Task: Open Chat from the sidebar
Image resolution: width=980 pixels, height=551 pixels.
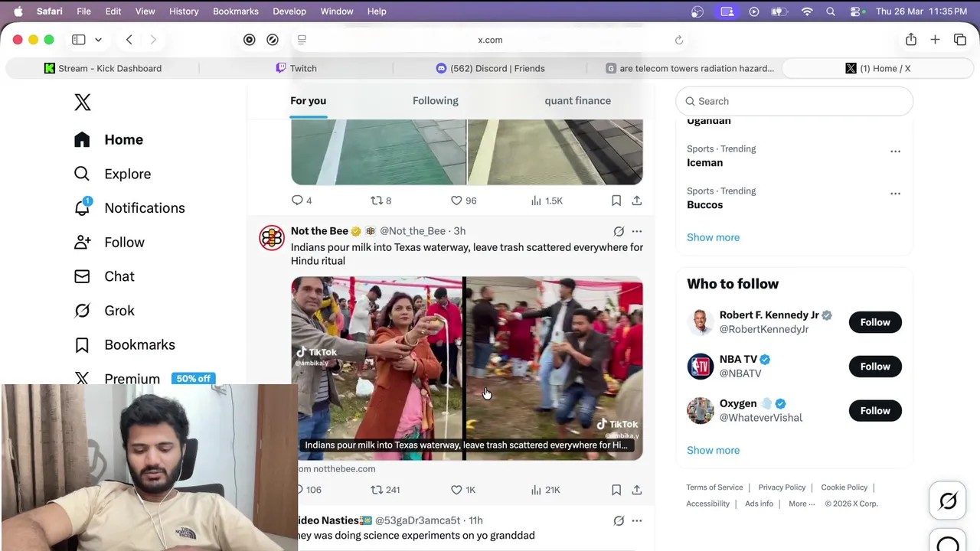Action: click(x=104, y=276)
